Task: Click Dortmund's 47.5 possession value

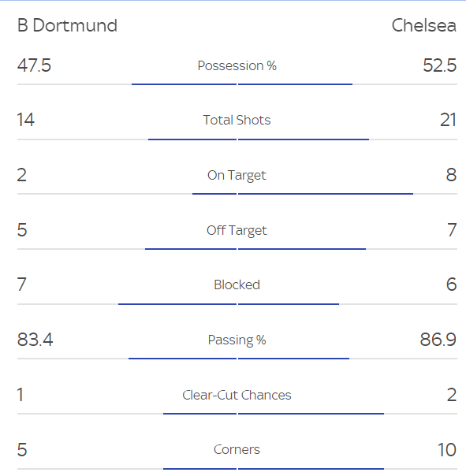Action: click(34, 65)
